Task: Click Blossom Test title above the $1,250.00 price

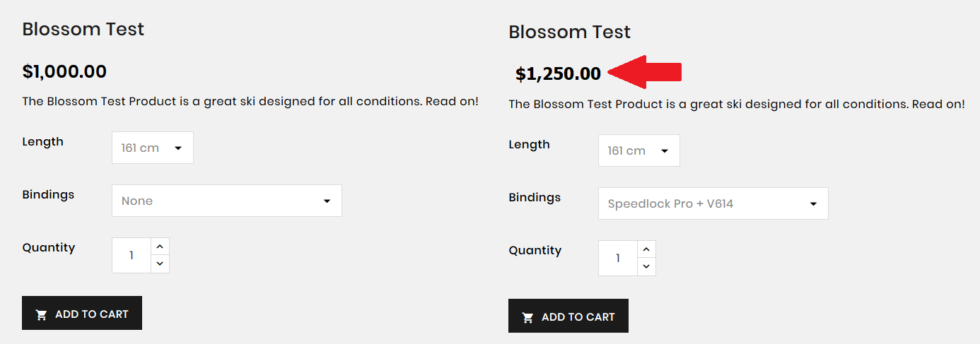Action: coord(569,32)
